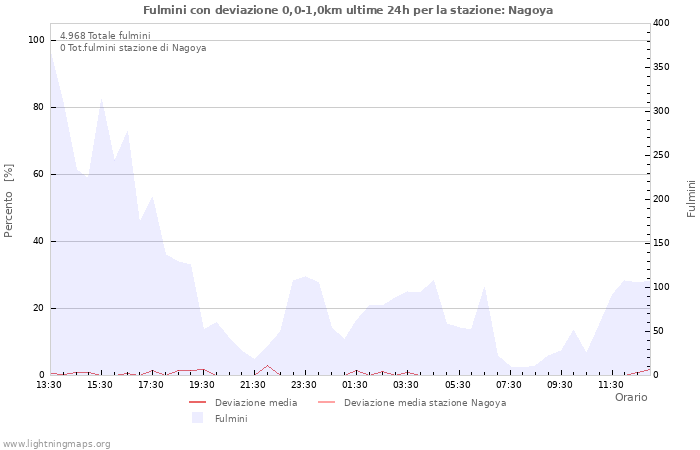Click the 150 value on right axis

point(661,242)
